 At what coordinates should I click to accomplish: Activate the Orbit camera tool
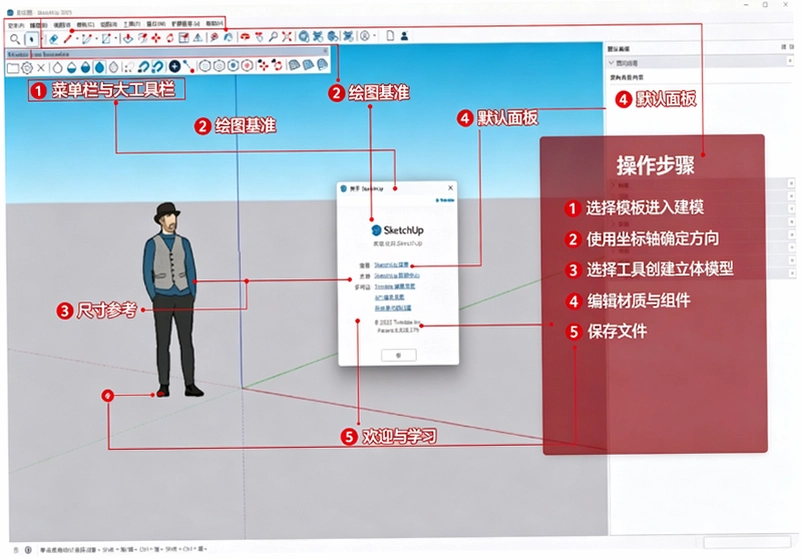point(246,37)
